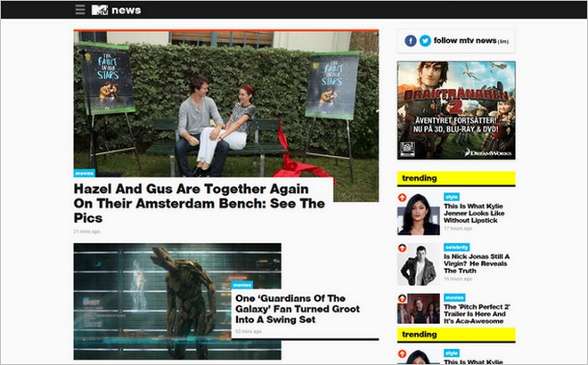Screen dimensions: 588x365
Task: Open the Draktränaren 2 advertisement banner
Action: click(x=456, y=110)
